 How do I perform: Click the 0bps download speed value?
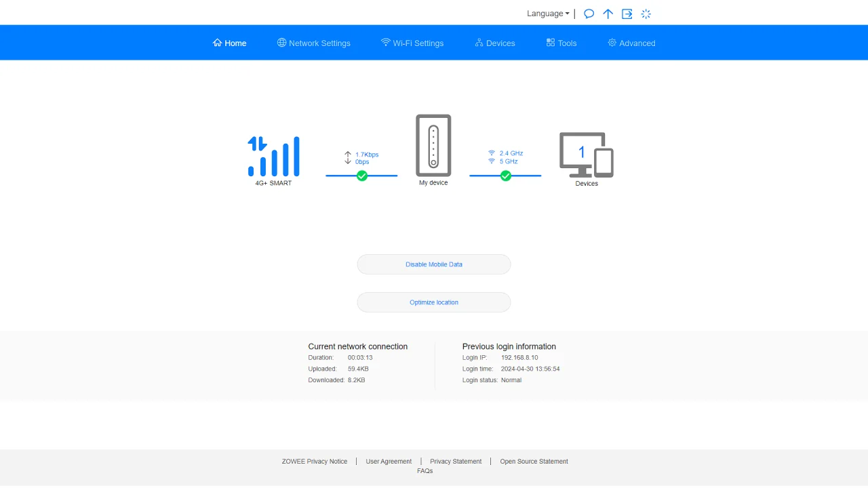tap(362, 162)
